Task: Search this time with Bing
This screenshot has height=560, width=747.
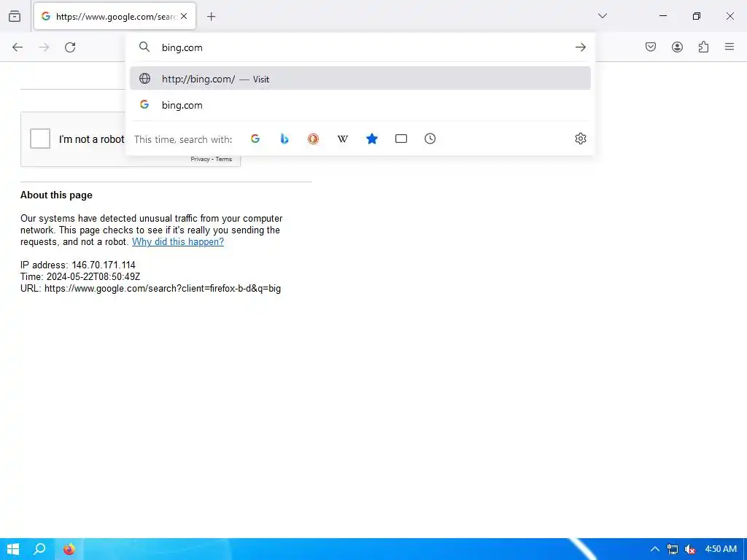Action: tap(285, 139)
